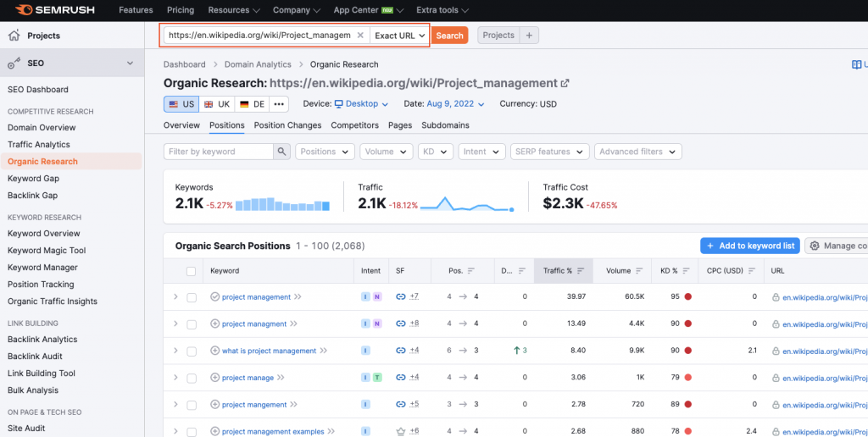Viewport: 868px width, 437px height.
Task: Select the UK country database toggle
Action: [x=217, y=104]
